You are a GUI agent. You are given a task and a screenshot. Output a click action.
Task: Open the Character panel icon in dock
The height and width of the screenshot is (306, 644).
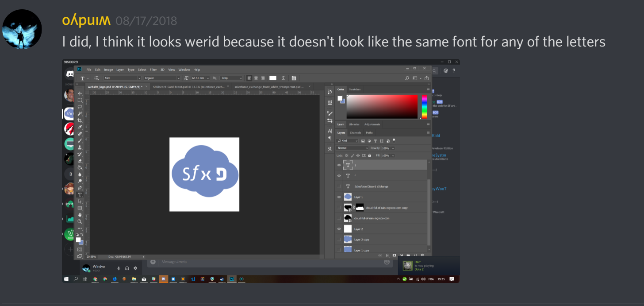tap(330, 131)
